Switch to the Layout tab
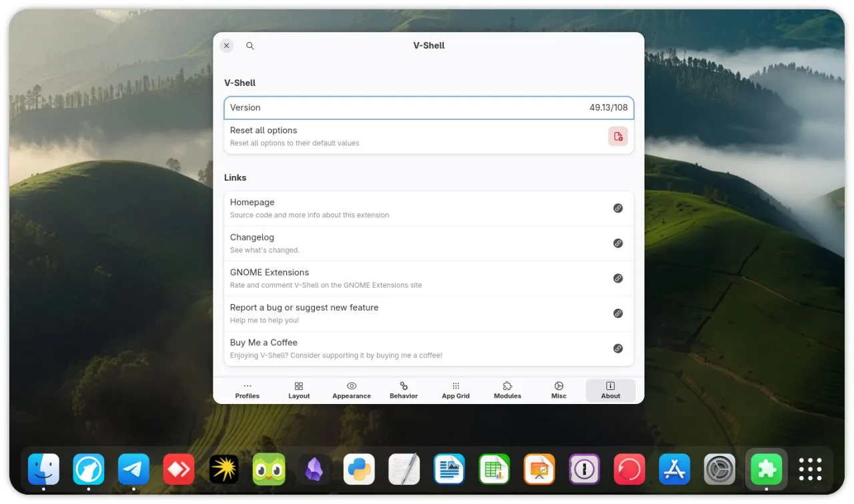This screenshot has width=854, height=504. [x=299, y=391]
